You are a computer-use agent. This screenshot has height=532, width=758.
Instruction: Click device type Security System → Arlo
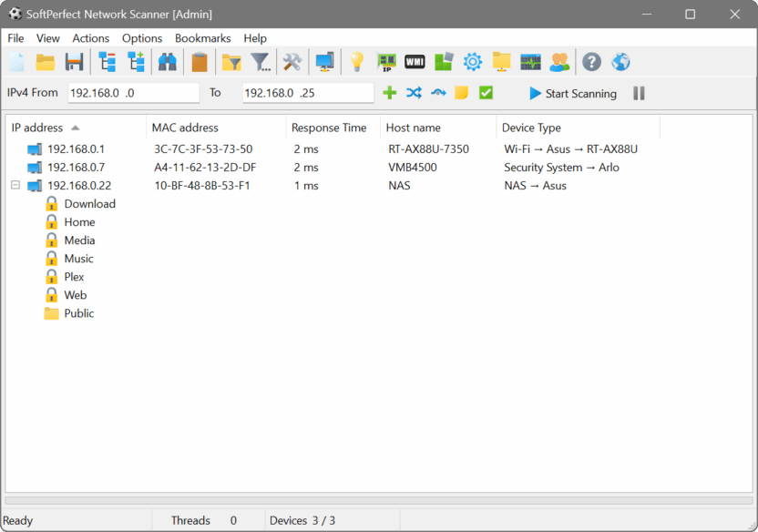561,168
